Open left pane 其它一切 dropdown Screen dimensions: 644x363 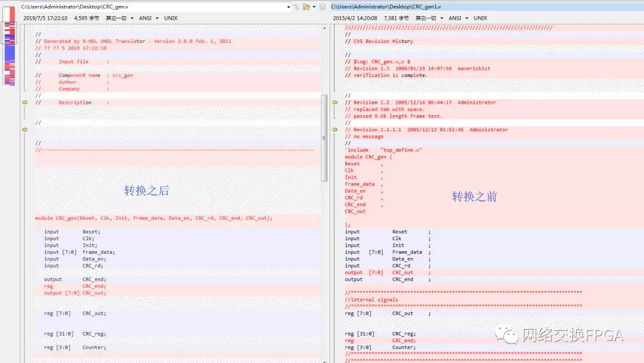119,18
